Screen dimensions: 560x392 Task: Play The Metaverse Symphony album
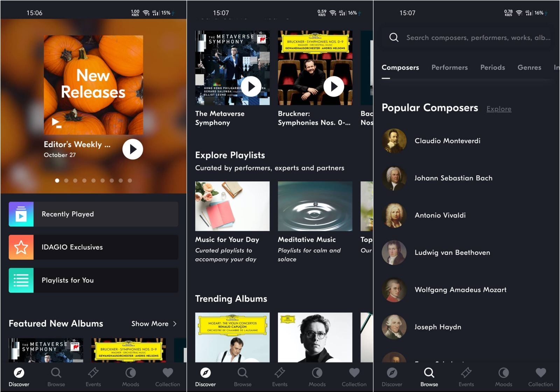click(252, 86)
